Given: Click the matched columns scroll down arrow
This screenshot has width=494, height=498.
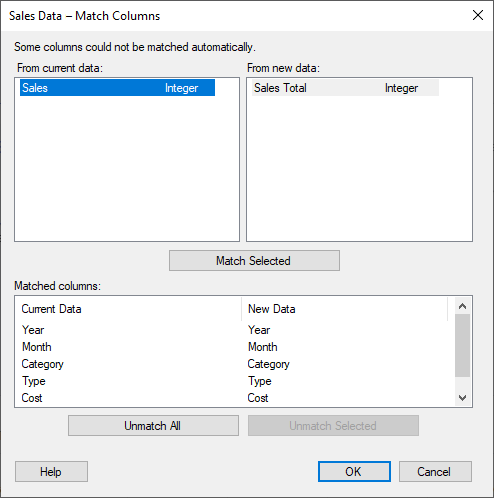Looking at the screenshot, I should [462, 398].
